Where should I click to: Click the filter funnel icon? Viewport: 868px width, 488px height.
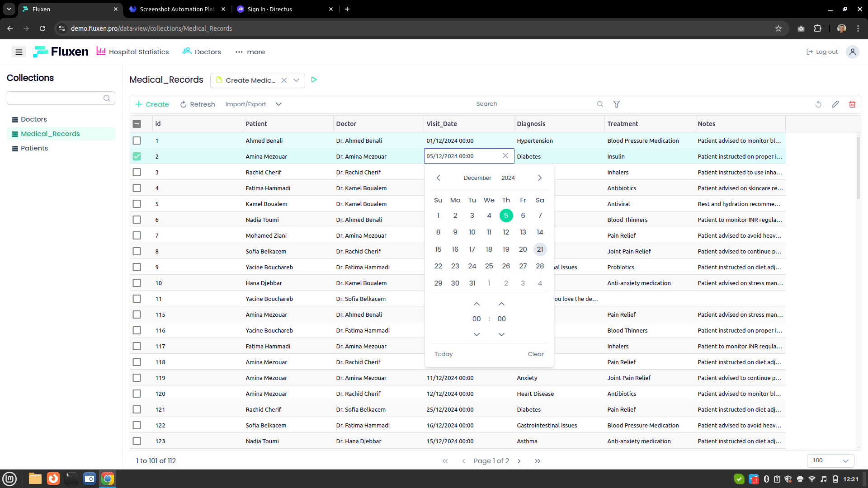point(617,104)
